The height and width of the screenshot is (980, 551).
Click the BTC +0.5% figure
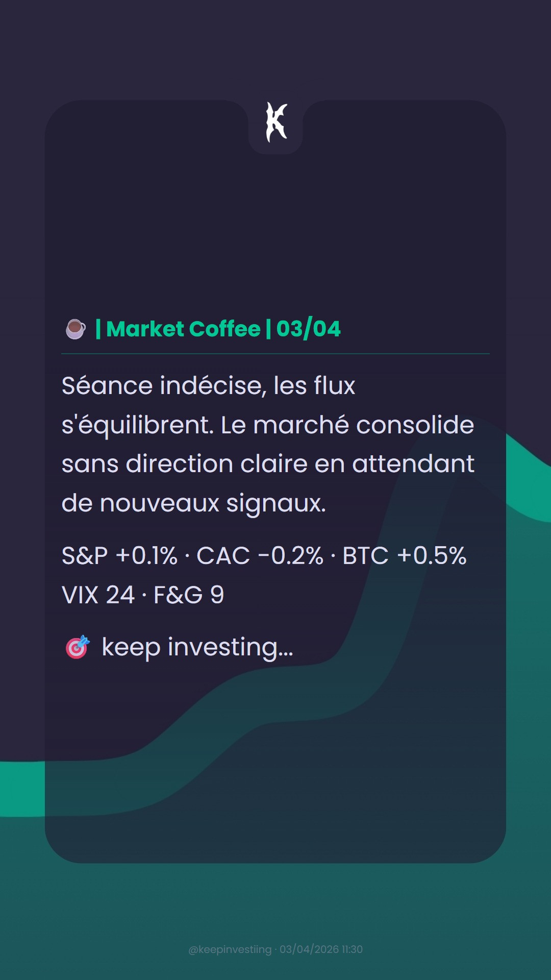pos(404,556)
